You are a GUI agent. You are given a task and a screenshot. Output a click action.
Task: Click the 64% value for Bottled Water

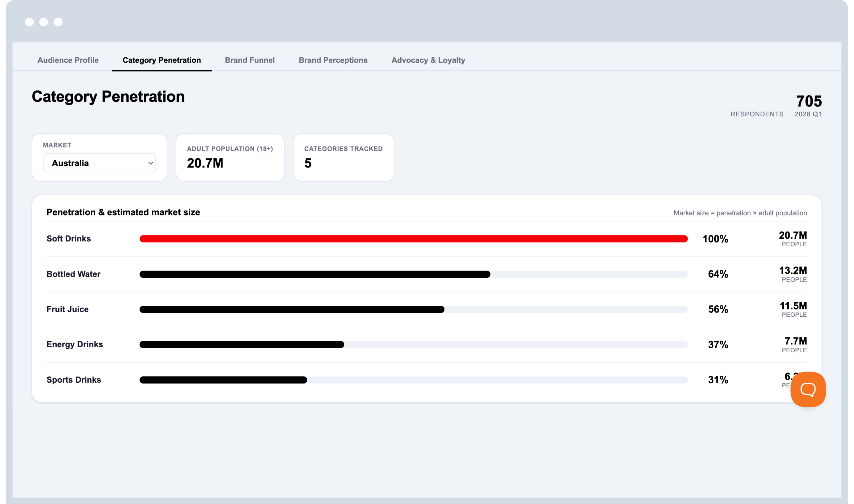[x=718, y=274]
